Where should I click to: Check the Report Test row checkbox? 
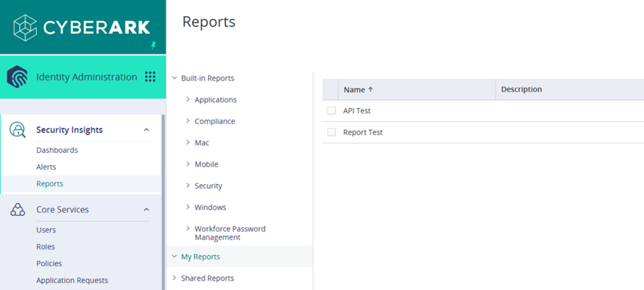click(x=332, y=132)
